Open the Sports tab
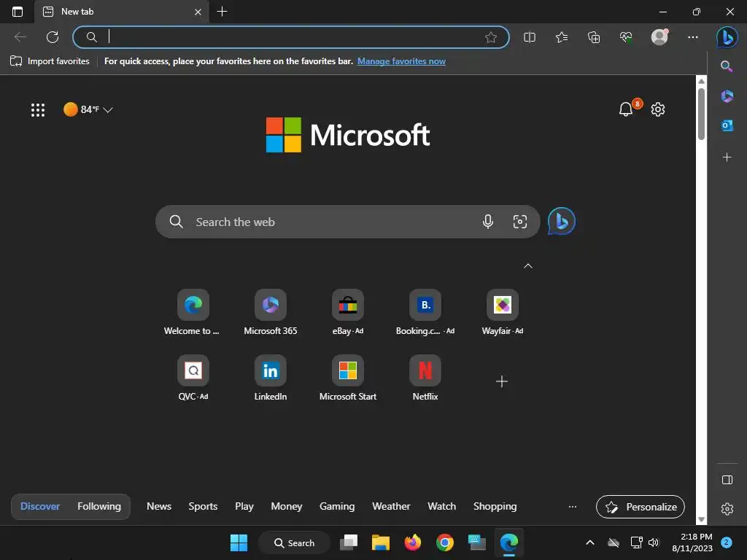747x560 pixels. pyautogui.click(x=203, y=507)
